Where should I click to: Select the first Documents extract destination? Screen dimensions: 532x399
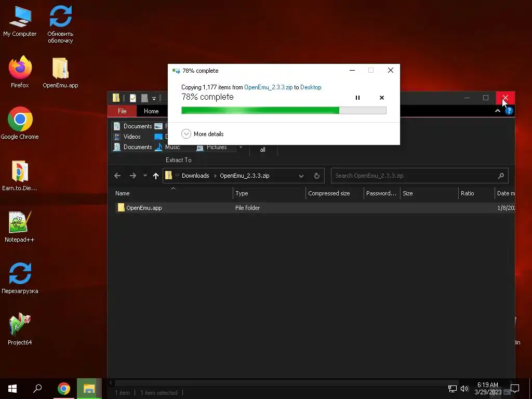click(133, 126)
